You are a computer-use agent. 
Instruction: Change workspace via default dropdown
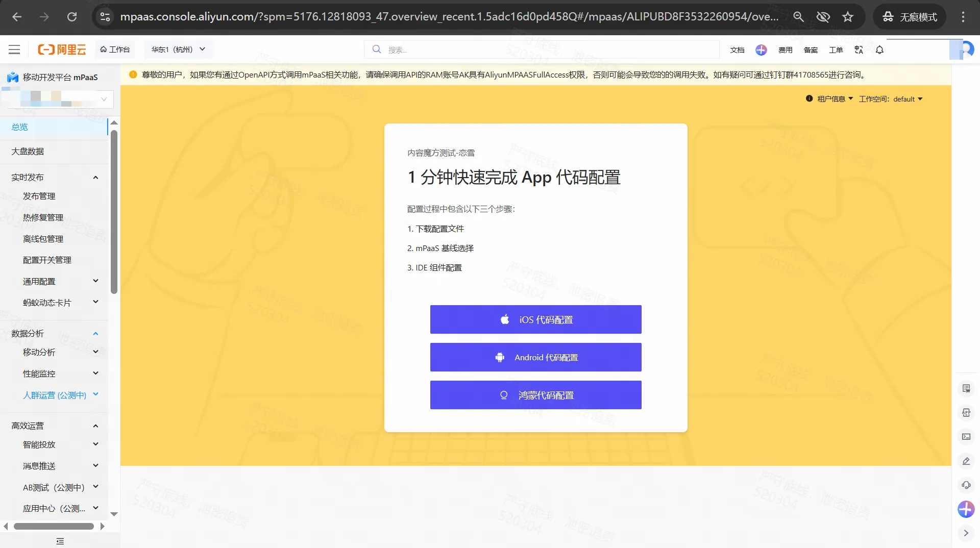(908, 99)
